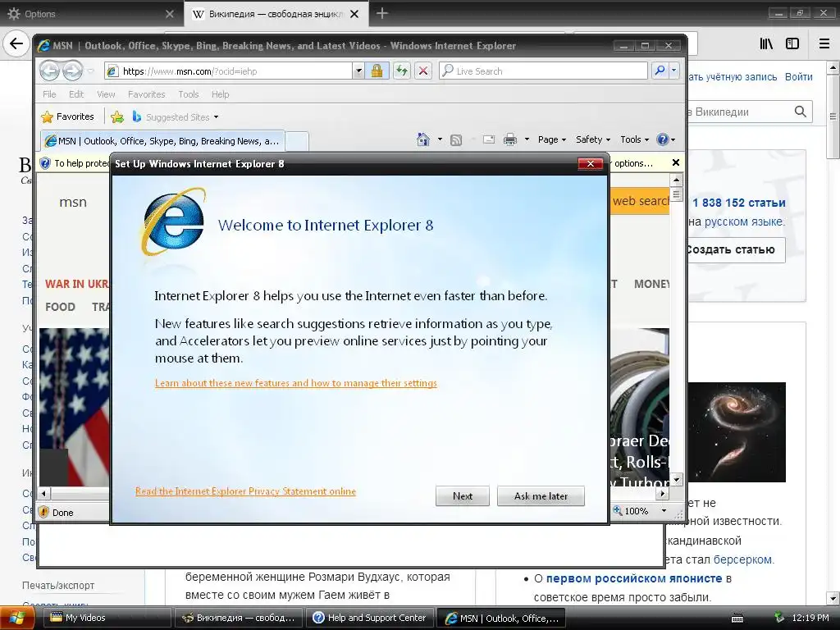Screen dimensions: 840x630
Task: Open the Favorites menu in menu bar
Action: tap(146, 94)
